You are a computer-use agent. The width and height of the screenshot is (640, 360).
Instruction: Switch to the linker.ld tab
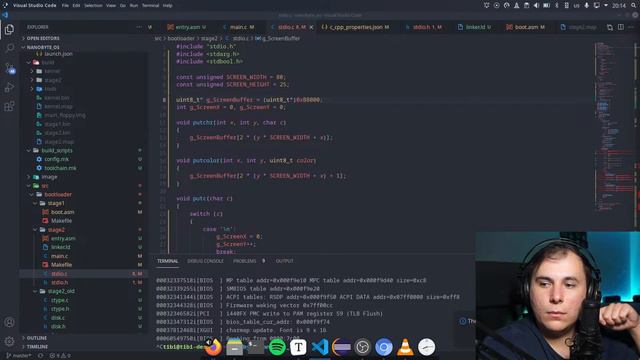pos(475,27)
